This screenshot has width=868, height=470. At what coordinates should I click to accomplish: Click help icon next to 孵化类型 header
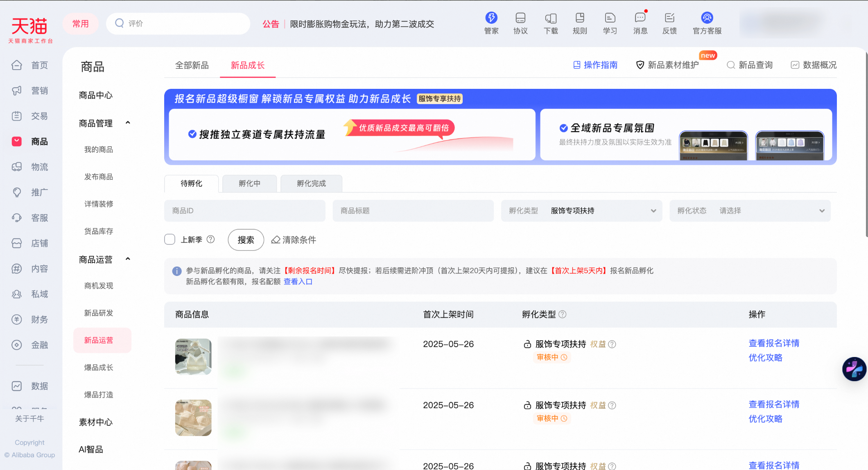coord(563,314)
